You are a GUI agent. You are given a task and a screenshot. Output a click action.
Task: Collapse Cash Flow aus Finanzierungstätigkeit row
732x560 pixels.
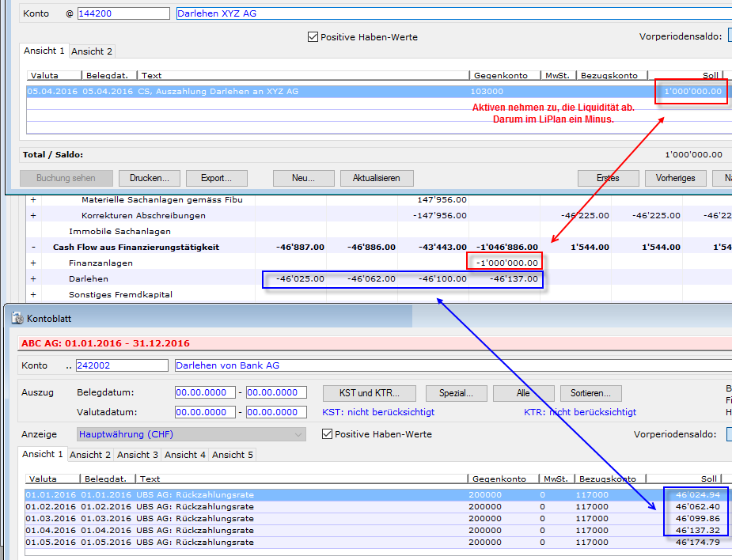tap(33, 247)
